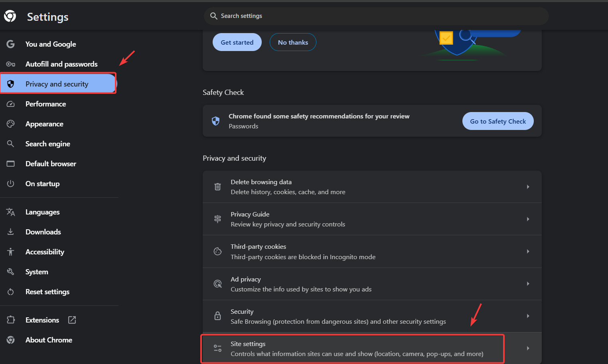
Task: Open the Appearance settings section
Action: [44, 124]
